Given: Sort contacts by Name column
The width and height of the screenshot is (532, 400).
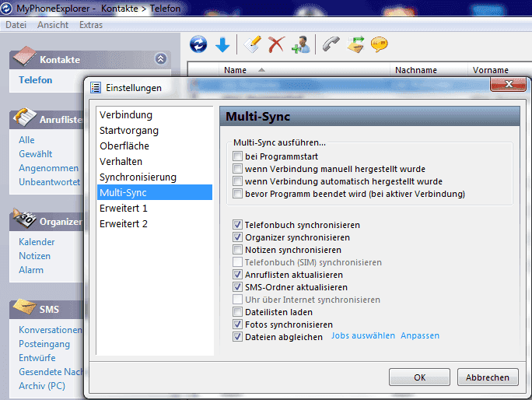Looking at the screenshot, I should [x=304, y=70].
